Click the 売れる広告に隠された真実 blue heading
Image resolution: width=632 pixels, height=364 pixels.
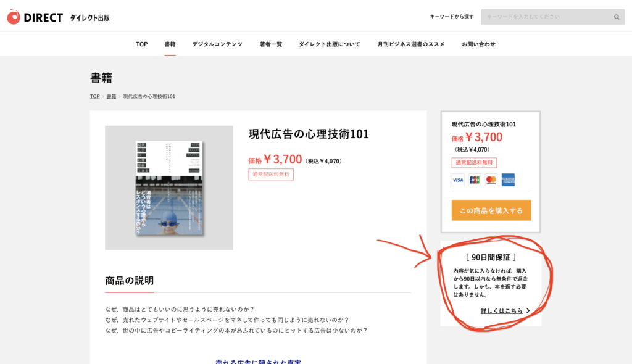258,361
